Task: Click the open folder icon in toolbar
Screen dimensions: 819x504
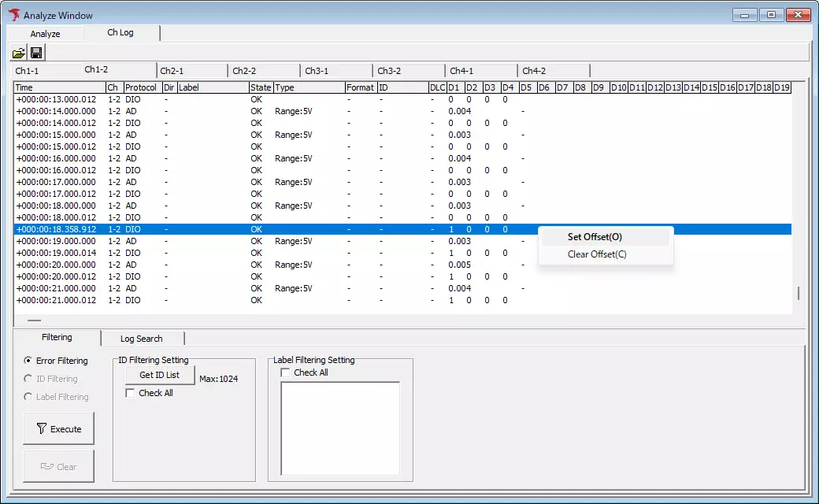Action: [x=18, y=53]
